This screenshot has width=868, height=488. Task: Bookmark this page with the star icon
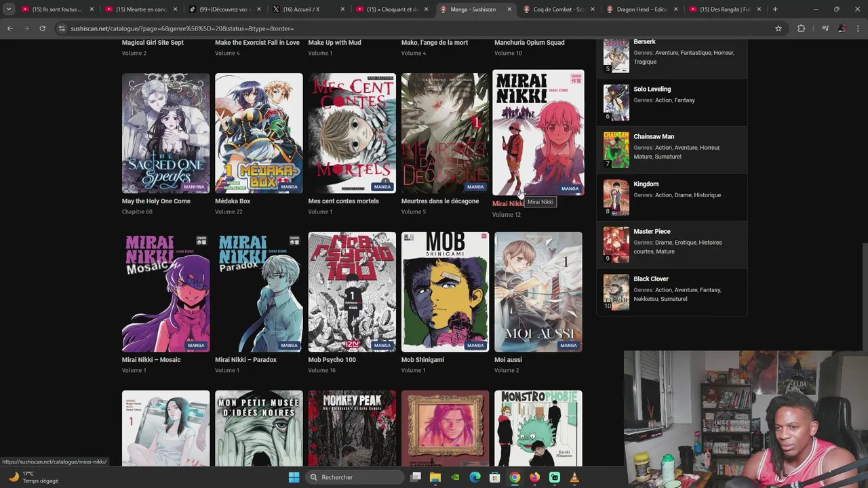778,28
